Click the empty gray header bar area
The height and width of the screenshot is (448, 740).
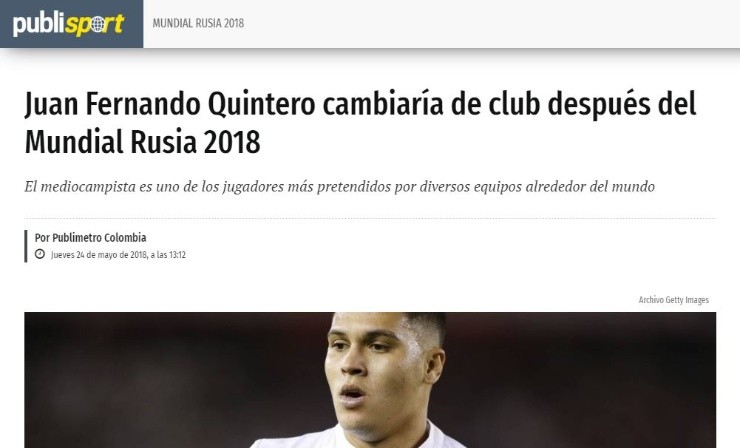[491, 24]
